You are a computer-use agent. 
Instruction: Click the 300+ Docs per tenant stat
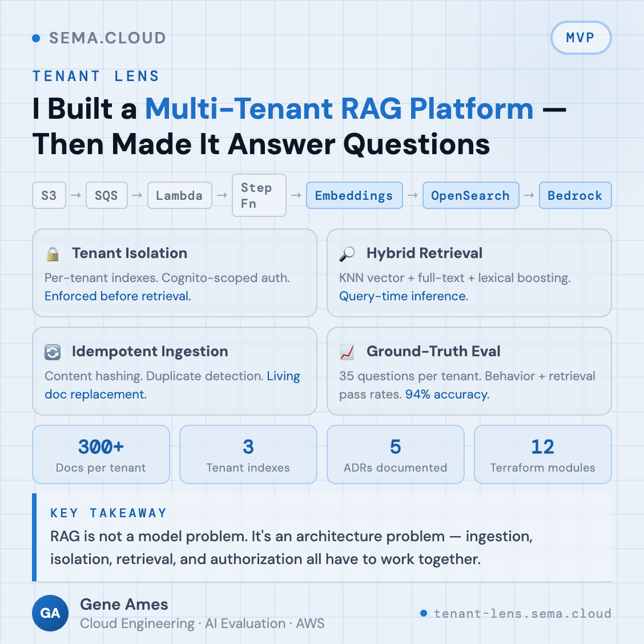click(x=101, y=454)
